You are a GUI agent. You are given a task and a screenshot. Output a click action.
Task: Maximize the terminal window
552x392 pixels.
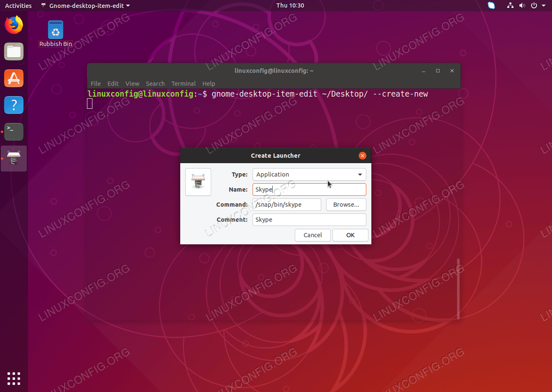pyautogui.click(x=438, y=71)
